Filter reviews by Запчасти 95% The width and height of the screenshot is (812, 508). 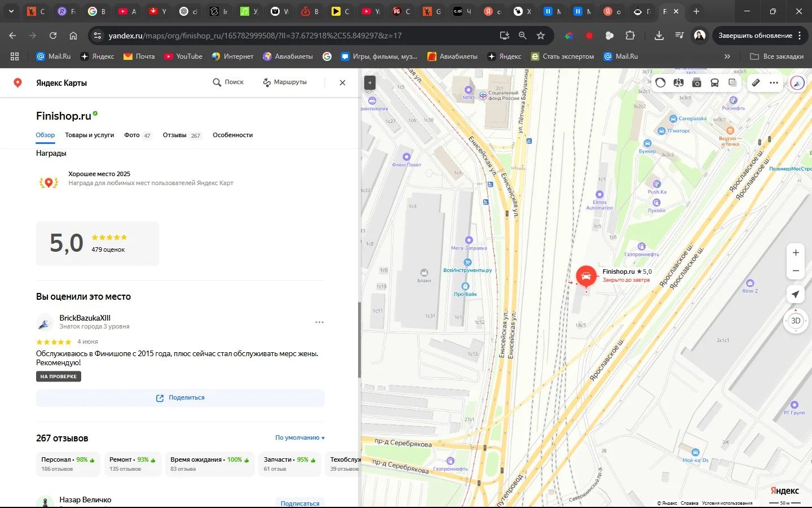(x=290, y=464)
